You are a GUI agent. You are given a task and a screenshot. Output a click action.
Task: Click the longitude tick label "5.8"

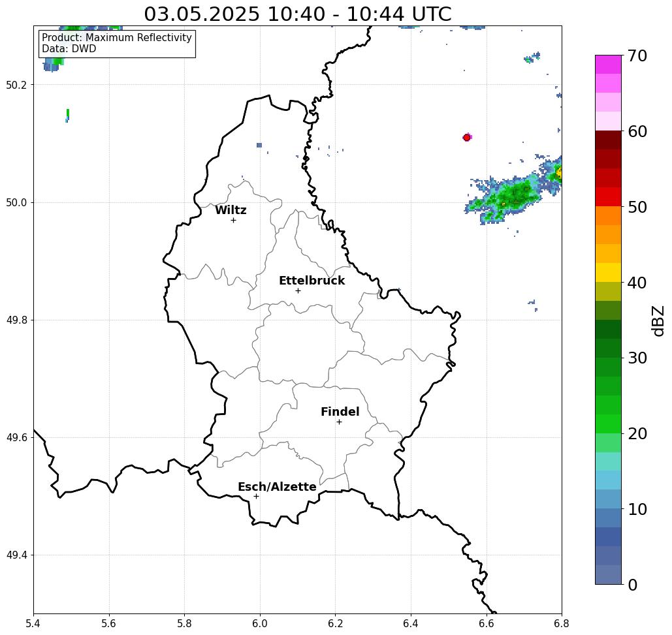tap(184, 623)
